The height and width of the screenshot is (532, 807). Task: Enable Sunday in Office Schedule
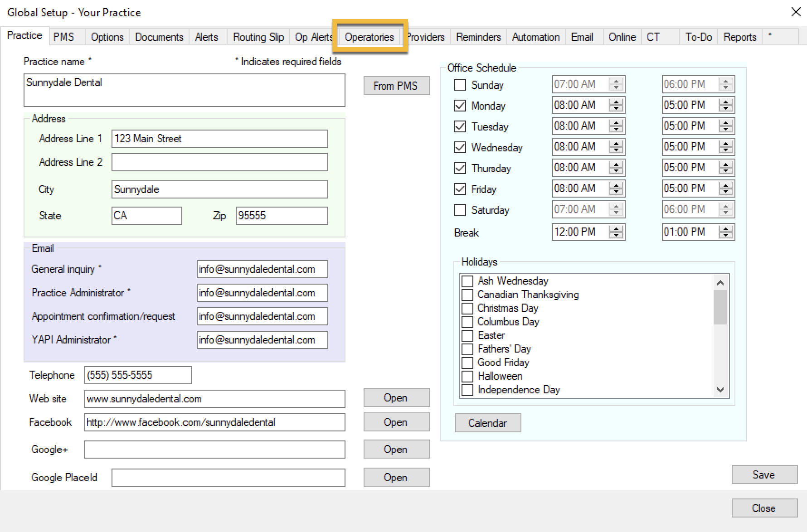(460, 85)
